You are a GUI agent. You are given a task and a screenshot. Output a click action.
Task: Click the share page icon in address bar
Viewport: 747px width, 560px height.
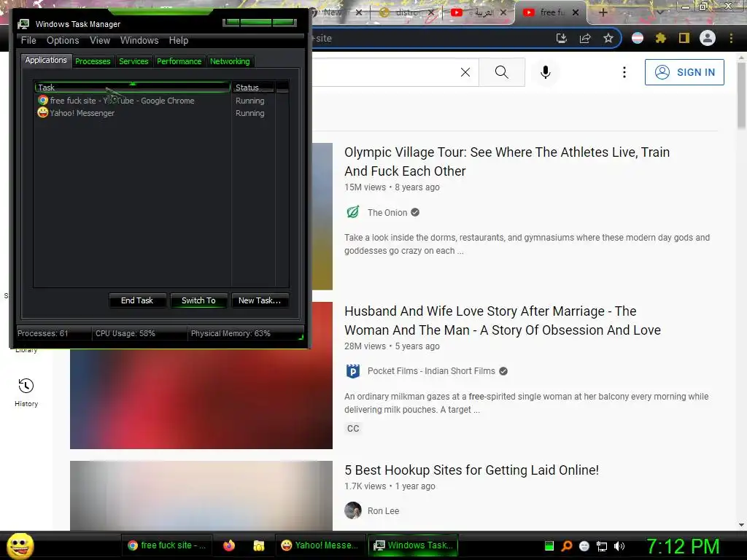pyautogui.click(x=585, y=38)
